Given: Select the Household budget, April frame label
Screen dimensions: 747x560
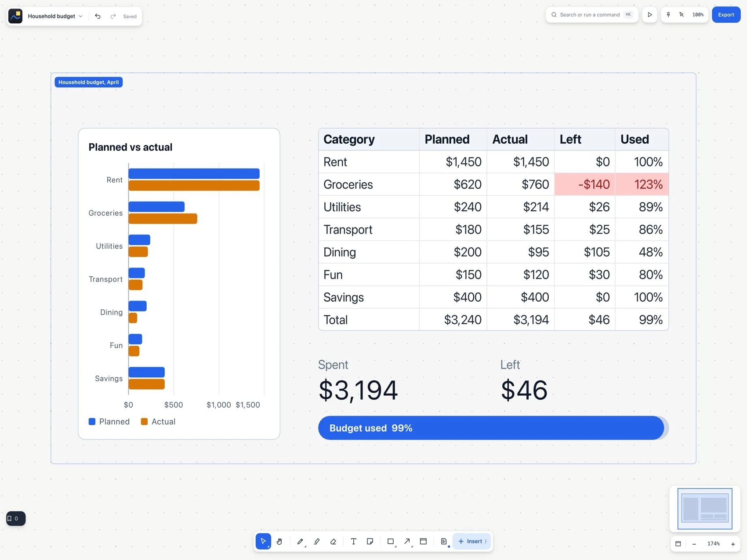Looking at the screenshot, I should [x=88, y=82].
